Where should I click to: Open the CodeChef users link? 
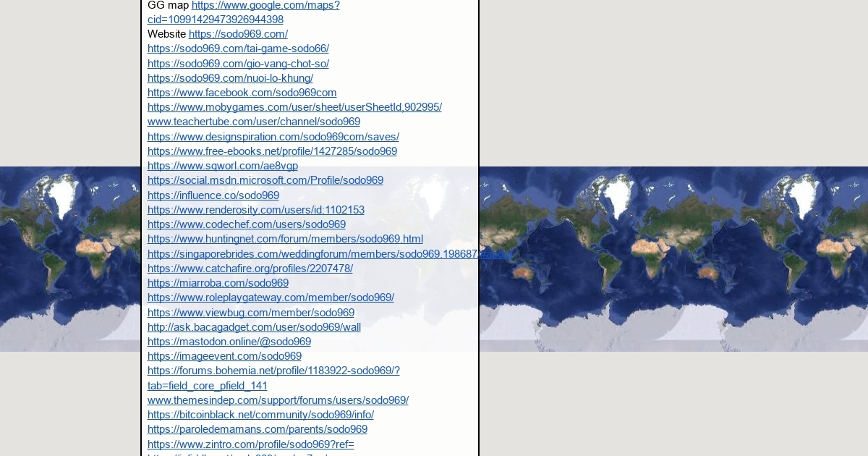point(246,224)
